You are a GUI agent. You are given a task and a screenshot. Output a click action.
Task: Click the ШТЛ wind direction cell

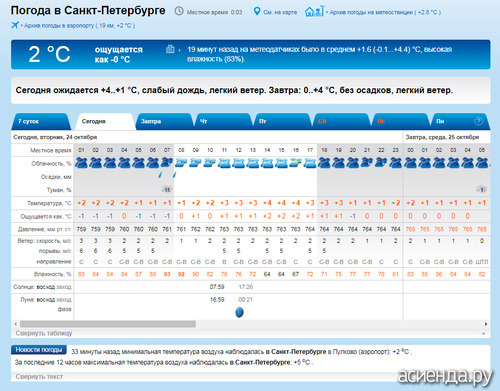482,262
